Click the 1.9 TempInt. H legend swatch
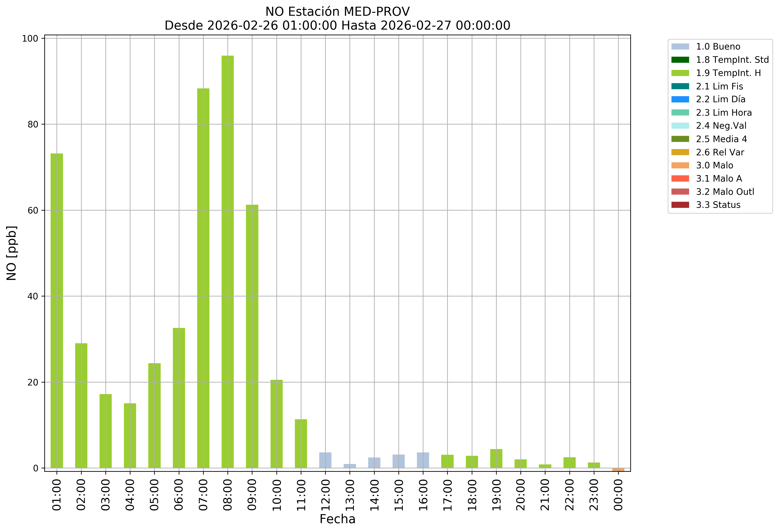779x532 pixels. click(x=680, y=73)
